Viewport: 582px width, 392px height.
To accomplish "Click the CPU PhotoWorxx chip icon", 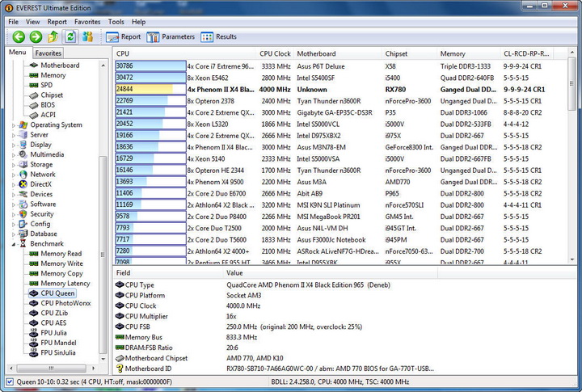I will coord(34,303).
